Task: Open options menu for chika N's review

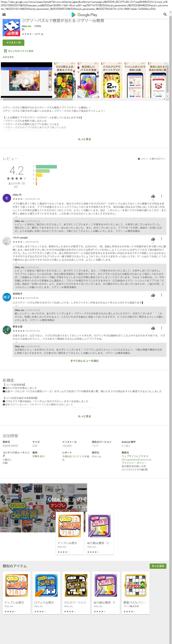Action: point(162,196)
